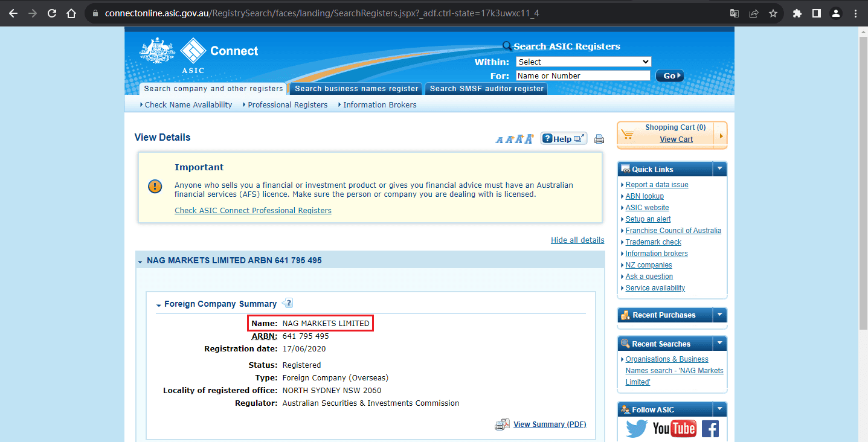This screenshot has width=868, height=442.
Task: Open the ABN lookup quick link
Action: [x=645, y=196]
